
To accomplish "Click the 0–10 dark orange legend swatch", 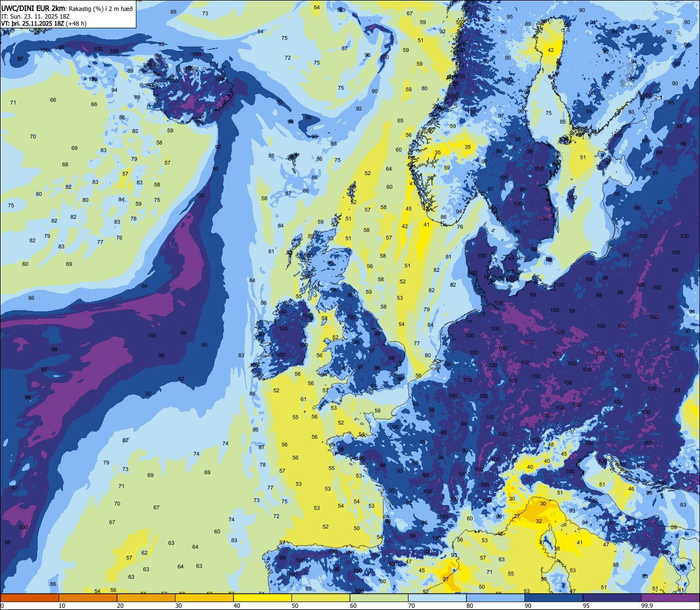I will coord(30,597).
